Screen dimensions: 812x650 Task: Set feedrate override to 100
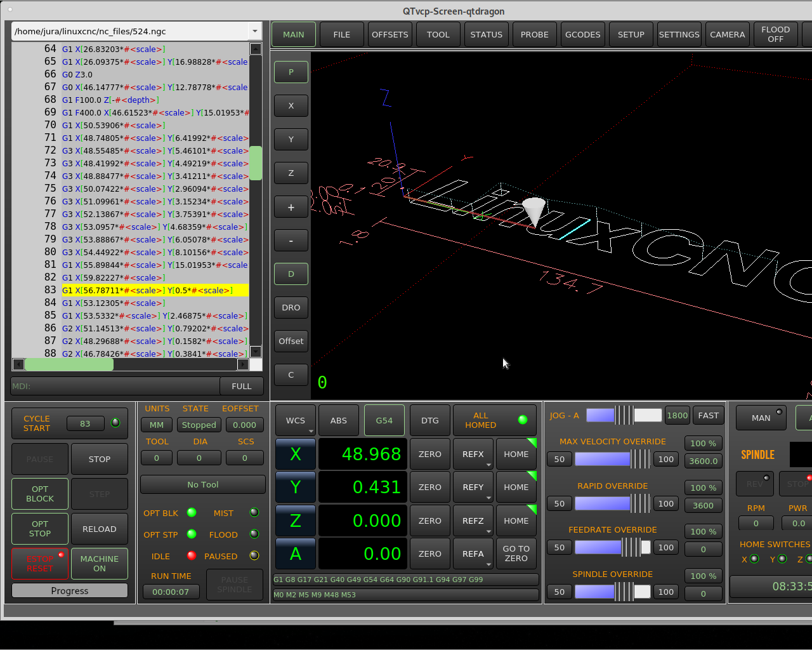666,547
